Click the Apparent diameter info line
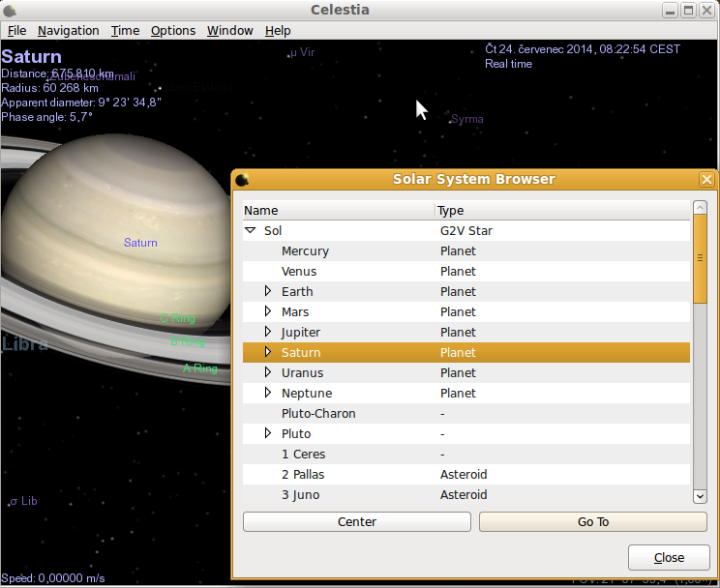 (x=81, y=103)
